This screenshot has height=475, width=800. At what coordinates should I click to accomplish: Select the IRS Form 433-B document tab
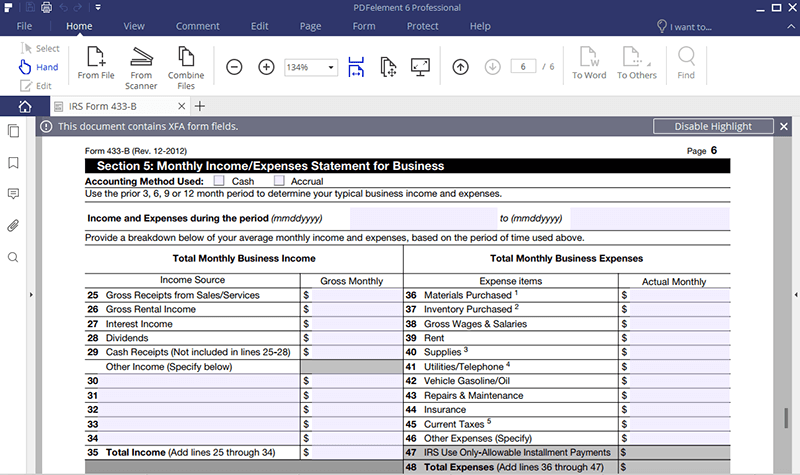tap(120, 106)
